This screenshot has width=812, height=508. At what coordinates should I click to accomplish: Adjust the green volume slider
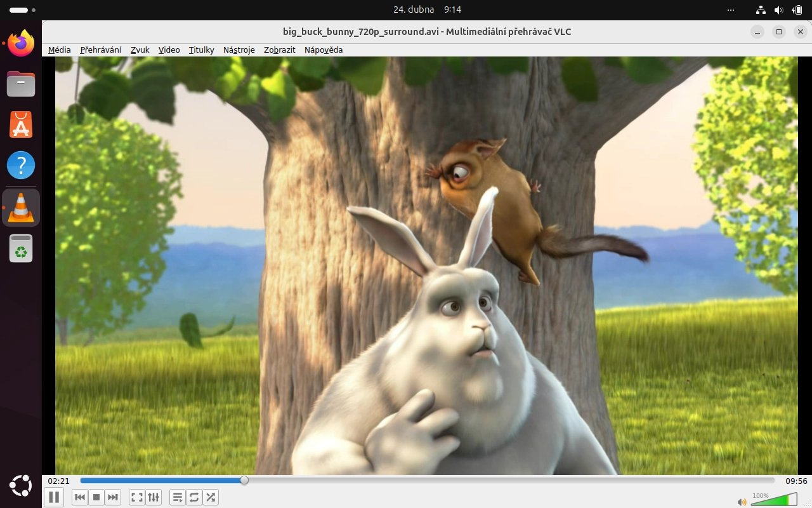pyautogui.click(x=774, y=500)
